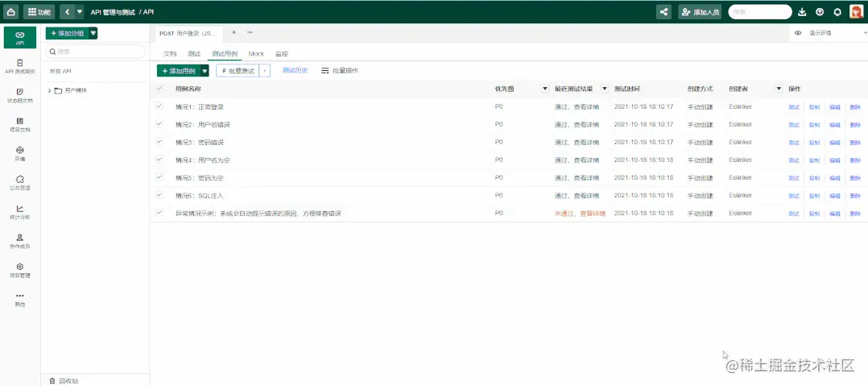Open API 测试用例 in the sidebar

point(20,66)
